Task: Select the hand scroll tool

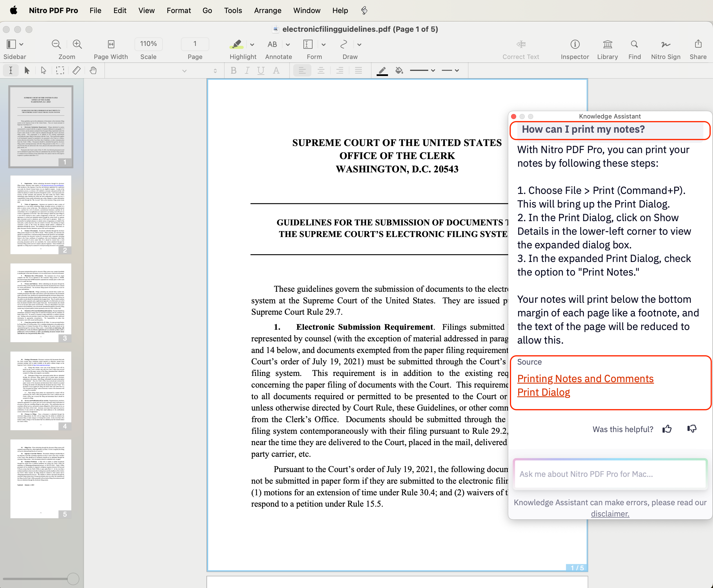Action: tap(93, 70)
